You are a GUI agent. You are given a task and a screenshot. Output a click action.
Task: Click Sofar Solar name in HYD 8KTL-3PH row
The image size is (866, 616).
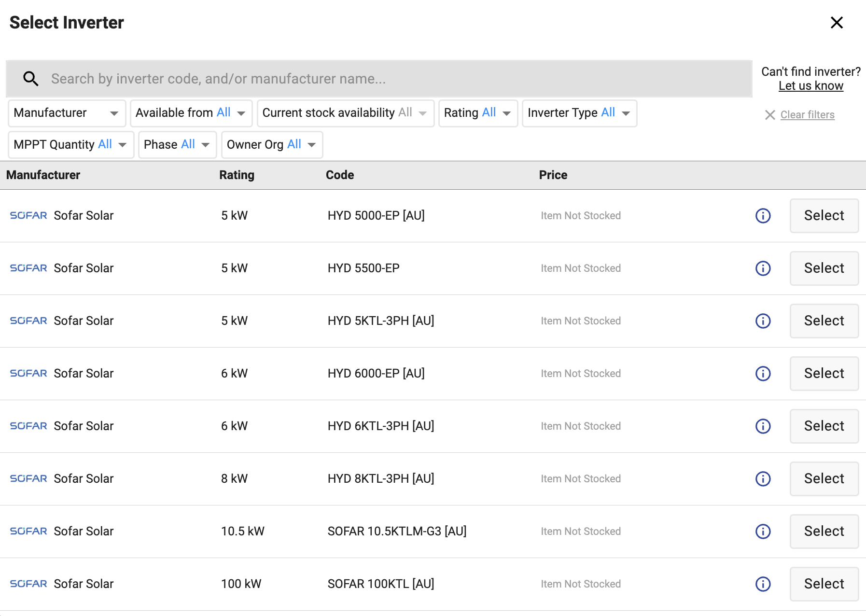click(x=84, y=479)
